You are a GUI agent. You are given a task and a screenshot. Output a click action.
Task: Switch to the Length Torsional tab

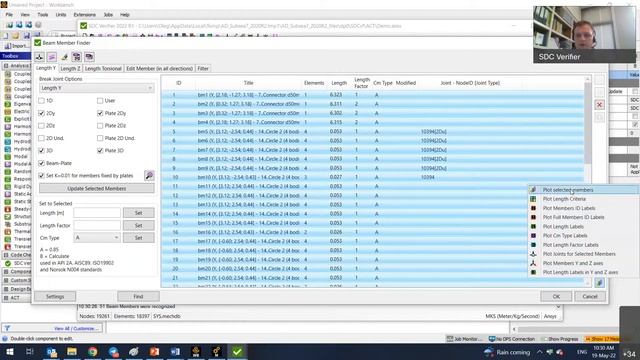[103, 69]
